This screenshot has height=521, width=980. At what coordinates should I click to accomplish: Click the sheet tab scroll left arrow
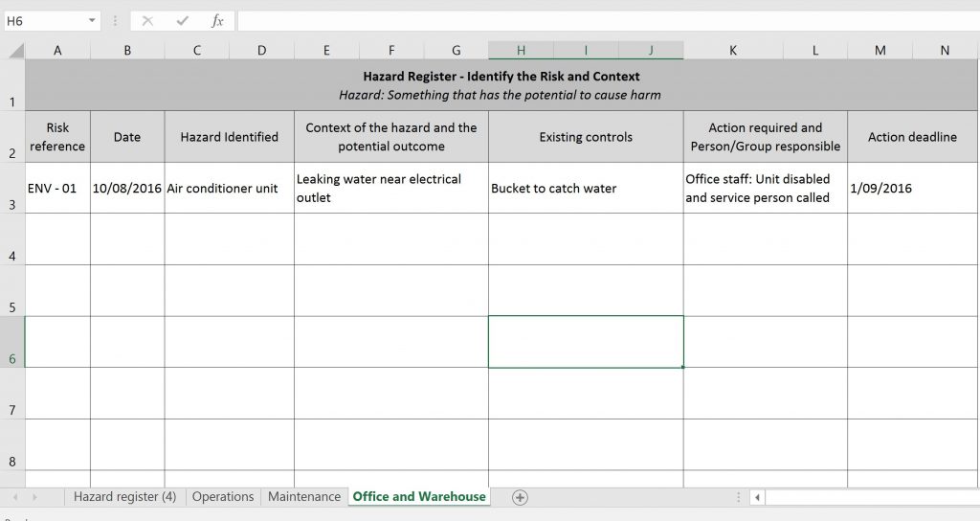[x=16, y=497]
